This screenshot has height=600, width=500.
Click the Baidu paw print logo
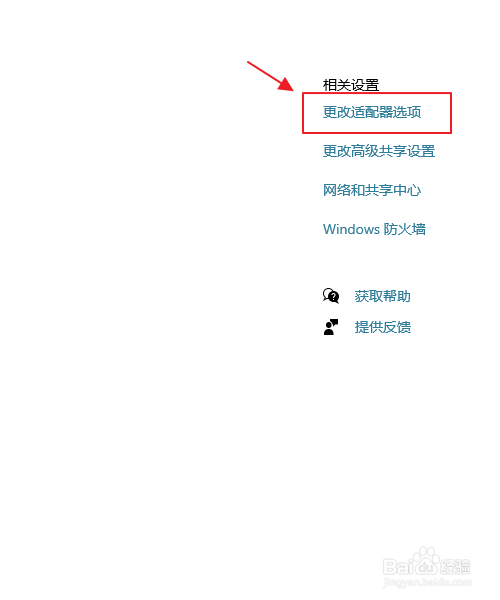(x=425, y=559)
